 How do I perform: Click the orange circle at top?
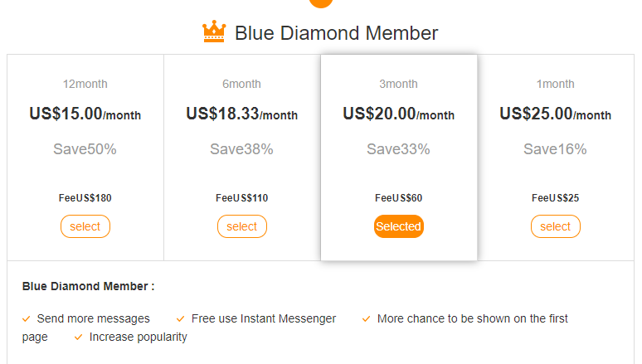[x=321, y=2]
